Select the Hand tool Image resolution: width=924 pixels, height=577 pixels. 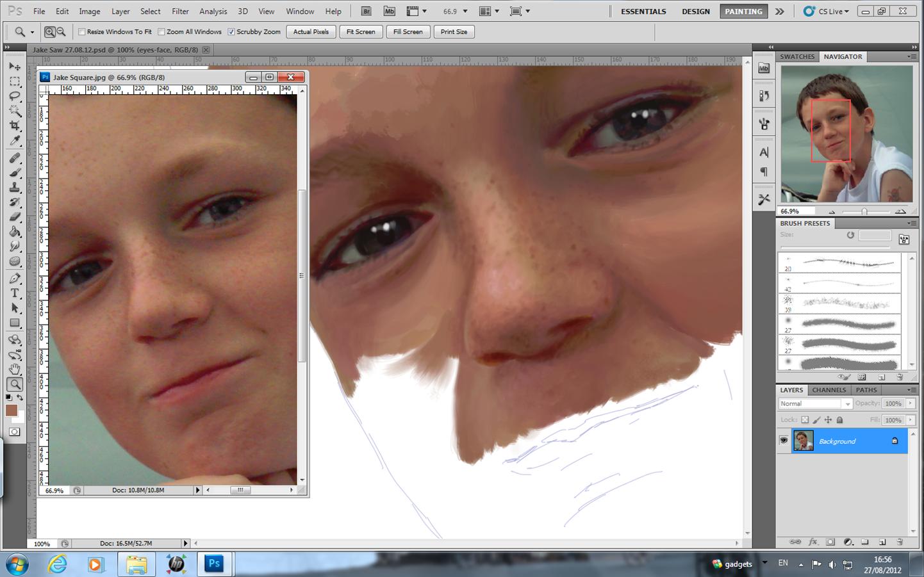(x=15, y=370)
